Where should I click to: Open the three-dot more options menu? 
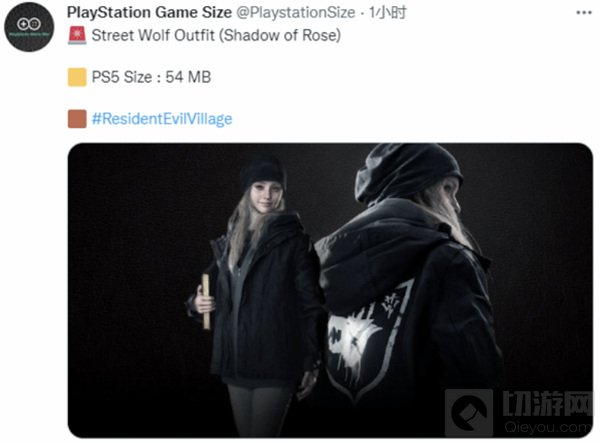584,13
